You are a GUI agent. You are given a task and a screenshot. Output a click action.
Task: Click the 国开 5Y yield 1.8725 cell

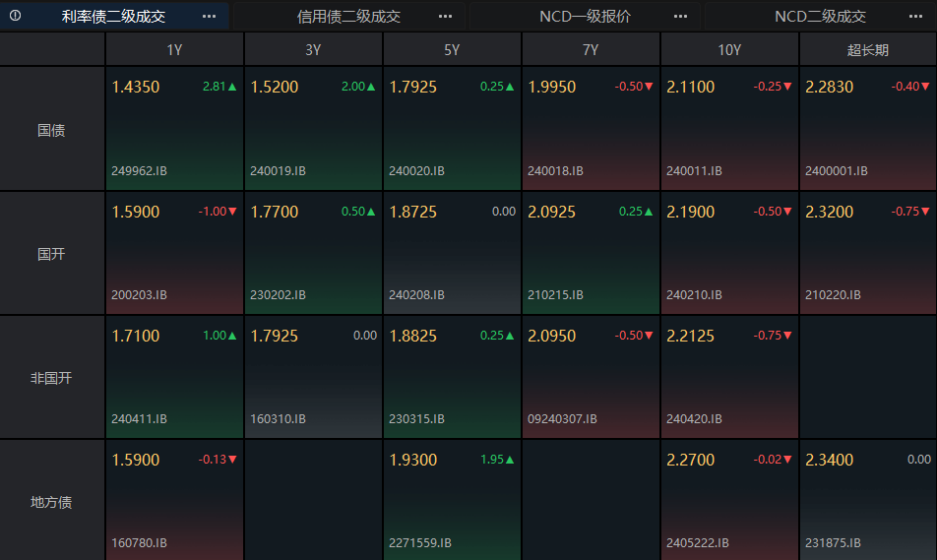click(452, 253)
